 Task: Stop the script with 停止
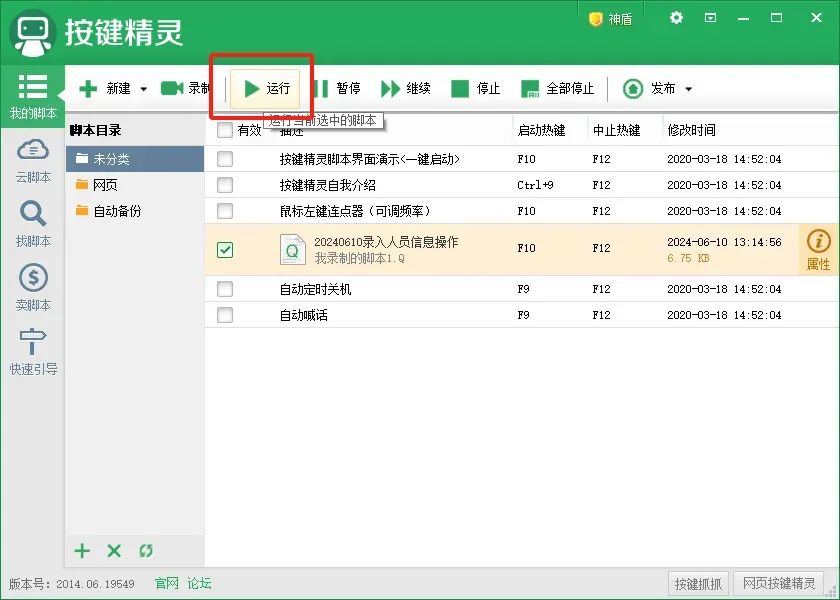pos(476,88)
